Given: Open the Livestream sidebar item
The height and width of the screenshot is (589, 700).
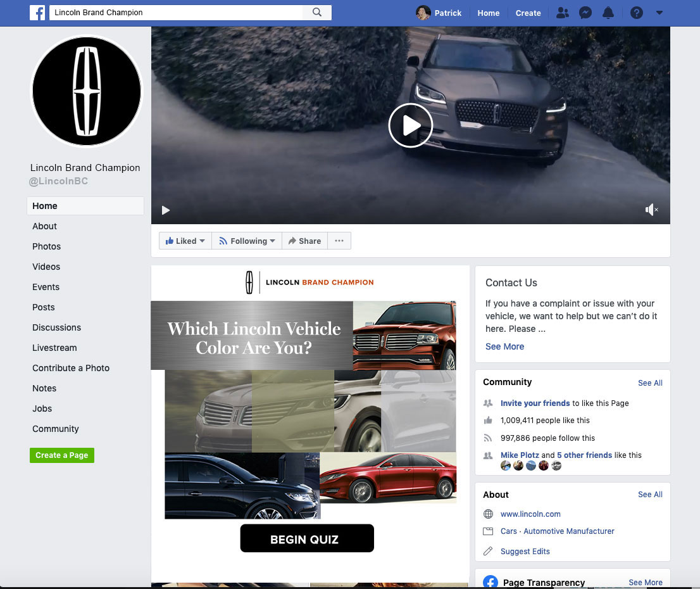Looking at the screenshot, I should click(54, 348).
